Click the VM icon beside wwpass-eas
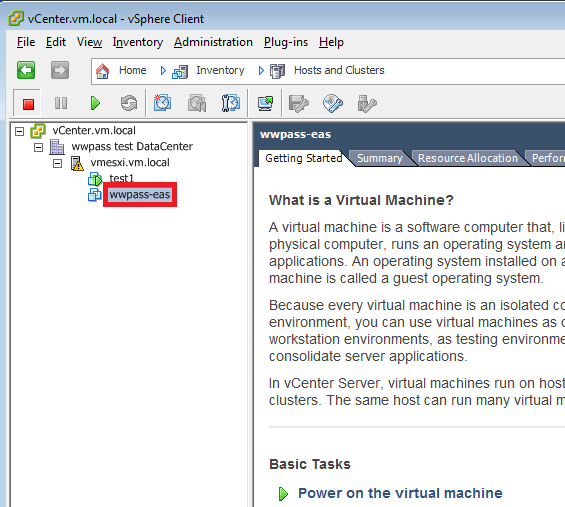This screenshot has height=507, width=565. pyautogui.click(x=95, y=195)
